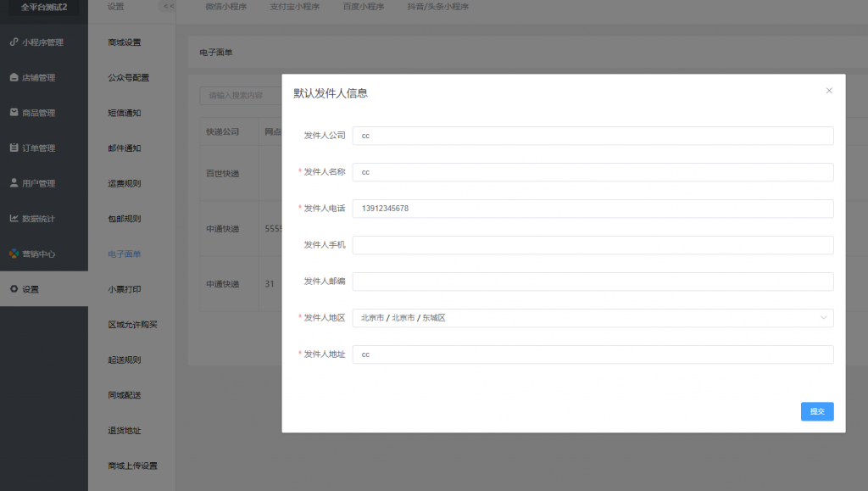
Task: Click the 用户管理 person icon
Action: coord(14,183)
